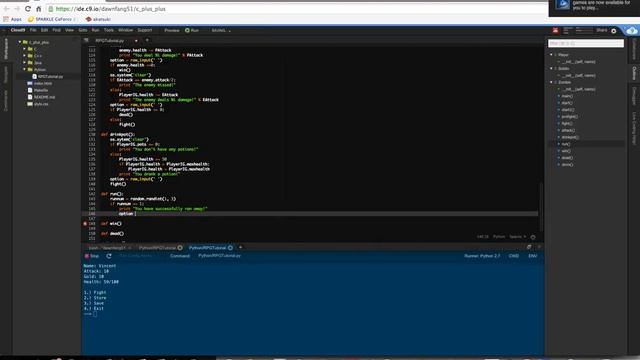Open the Tools menu
This screenshot has width=640, height=360.
109,30
